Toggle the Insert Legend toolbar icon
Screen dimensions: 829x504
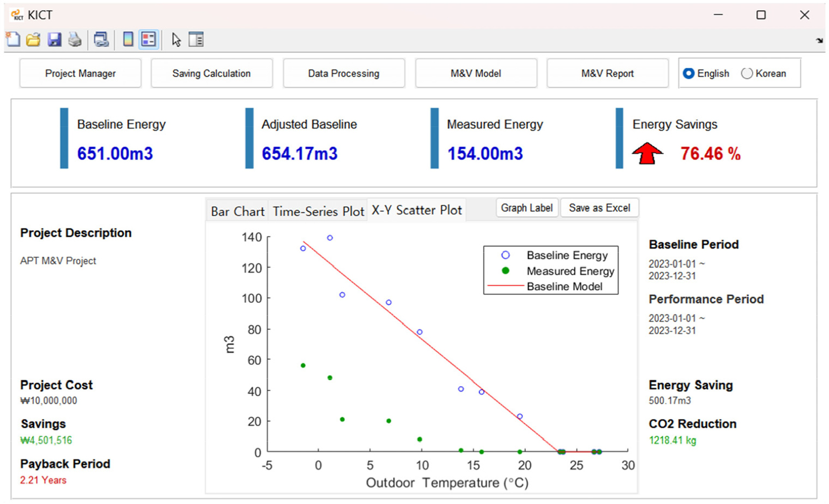(149, 39)
